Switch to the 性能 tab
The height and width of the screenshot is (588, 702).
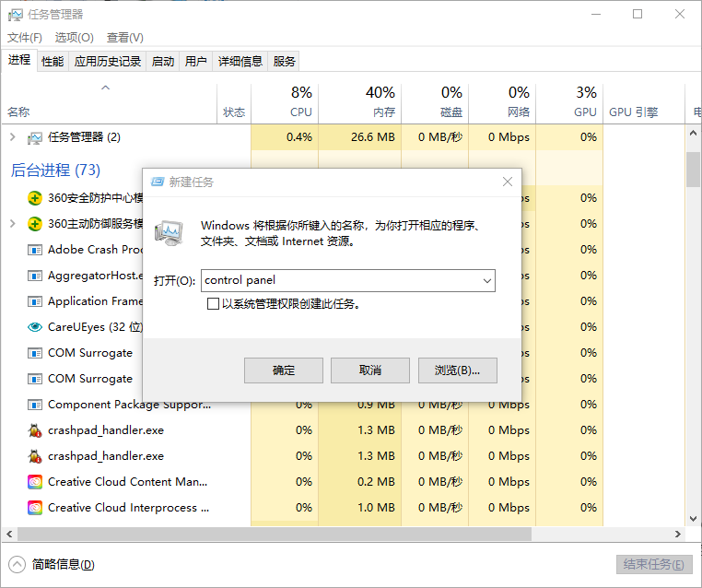[x=53, y=62]
